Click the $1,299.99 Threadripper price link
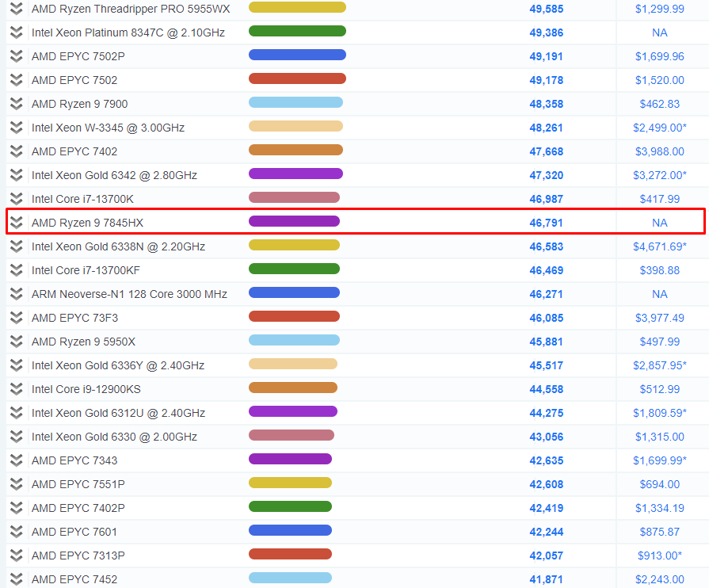This screenshot has width=709, height=588. [x=660, y=9]
